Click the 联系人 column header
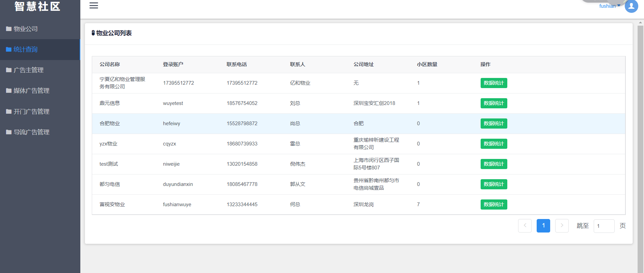Viewport: 644px width, 273px height. [298, 64]
